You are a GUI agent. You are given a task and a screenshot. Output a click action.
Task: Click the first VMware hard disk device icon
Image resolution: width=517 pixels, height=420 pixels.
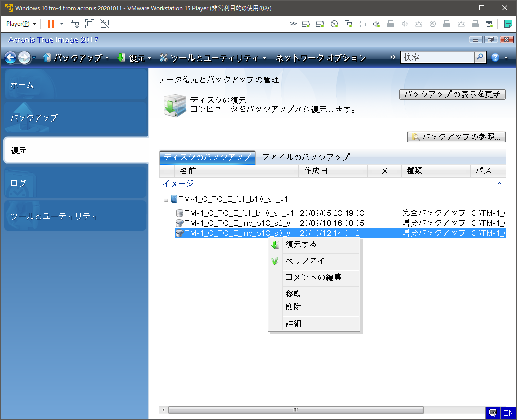pos(306,24)
